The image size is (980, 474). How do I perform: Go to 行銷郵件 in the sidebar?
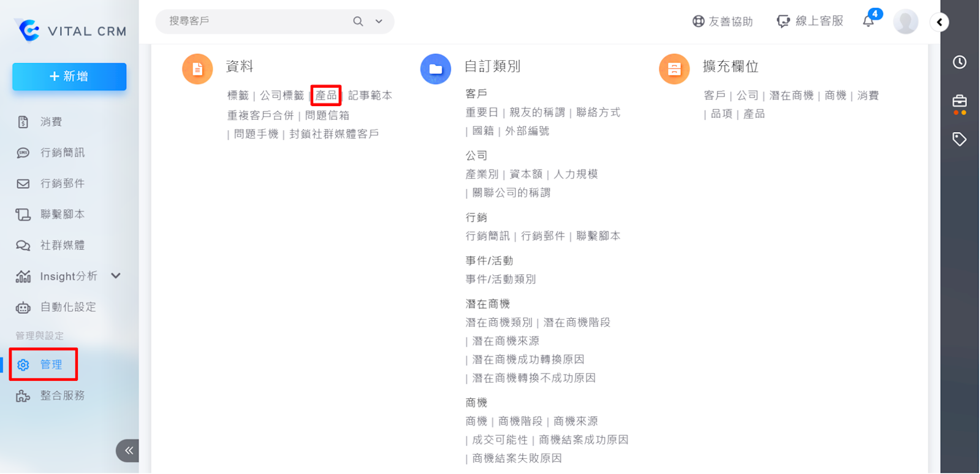pyautogui.click(x=63, y=183)
